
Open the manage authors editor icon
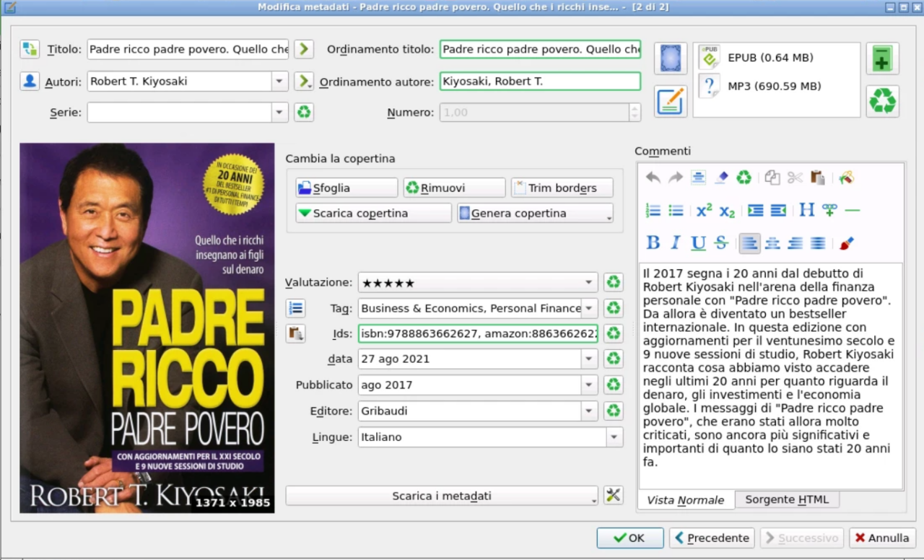click(x=30, y=81)
